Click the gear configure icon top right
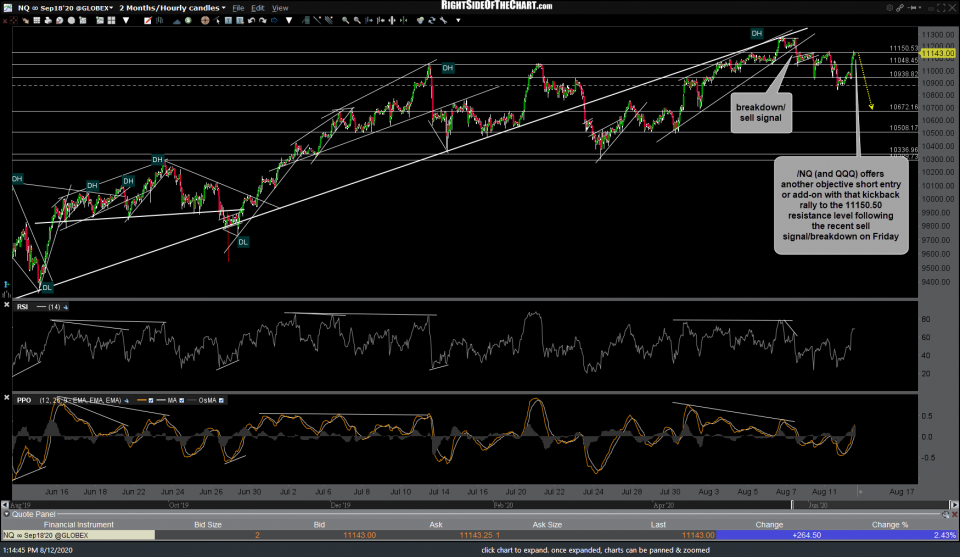 pyautogui.click(x=890, y=7)
